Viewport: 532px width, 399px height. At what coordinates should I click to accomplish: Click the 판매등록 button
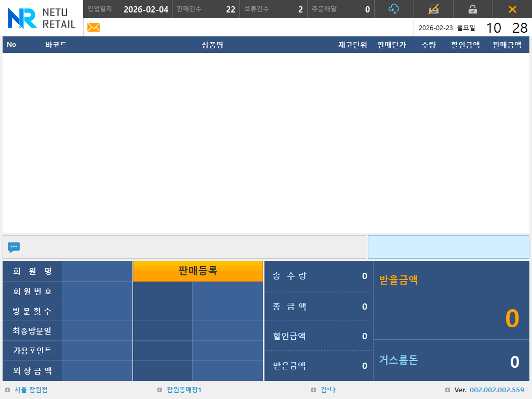tap(198, 271)
